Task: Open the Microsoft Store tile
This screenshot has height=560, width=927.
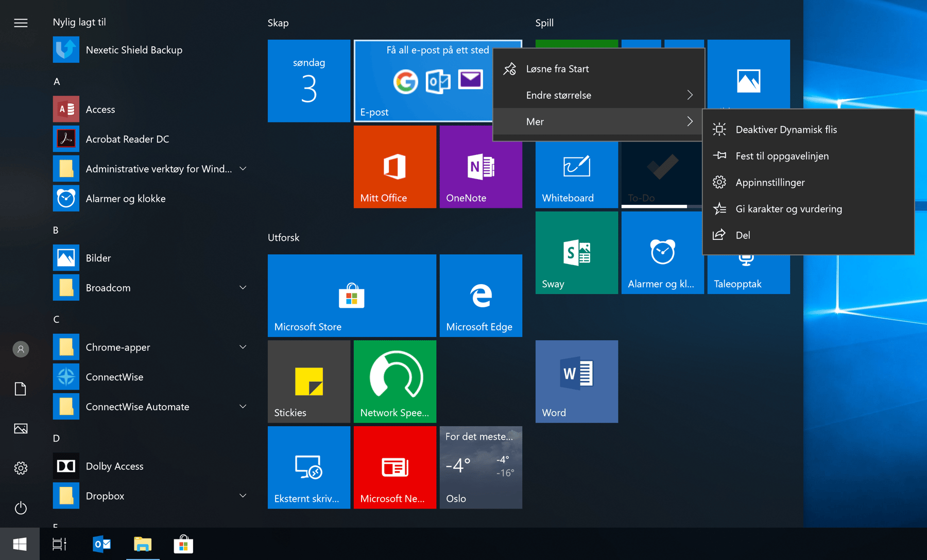Action: point(351,295)
